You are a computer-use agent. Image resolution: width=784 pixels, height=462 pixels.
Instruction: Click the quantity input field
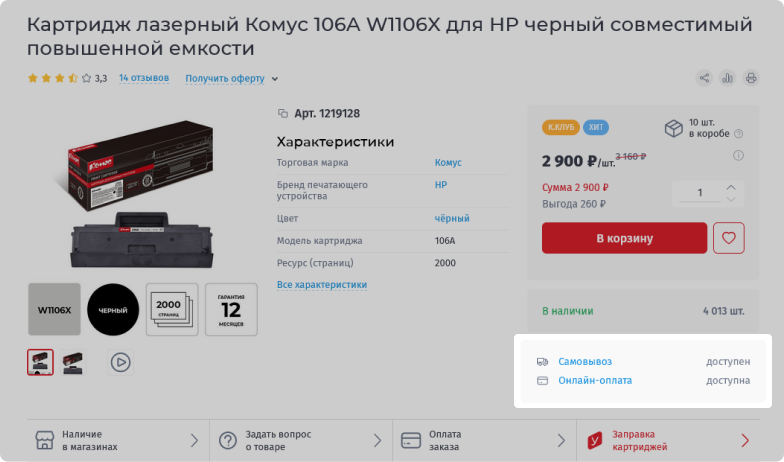coord(700,192)
